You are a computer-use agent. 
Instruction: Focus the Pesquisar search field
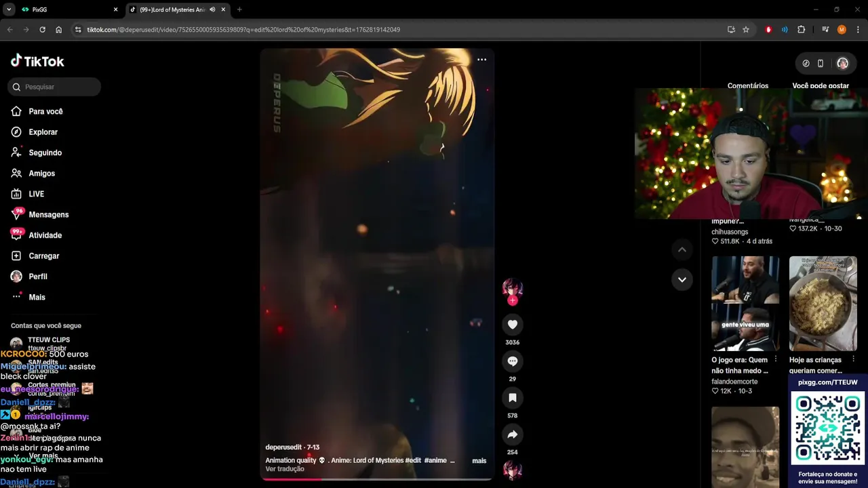54,87
